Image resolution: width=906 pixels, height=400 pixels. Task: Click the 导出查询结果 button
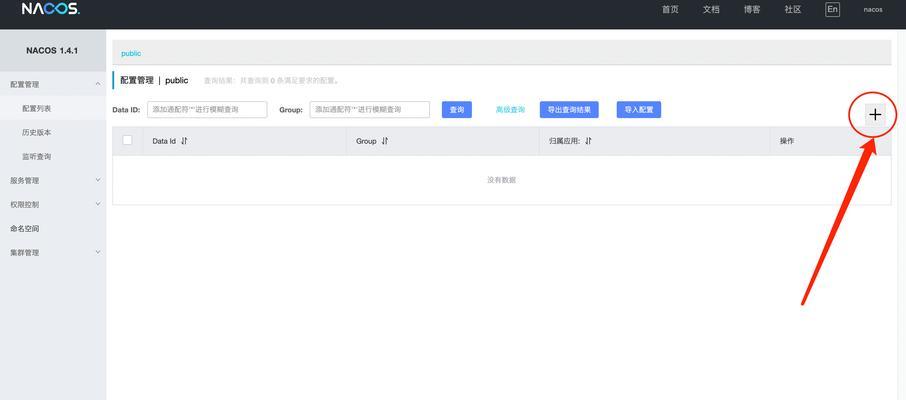tap(569, 110)
